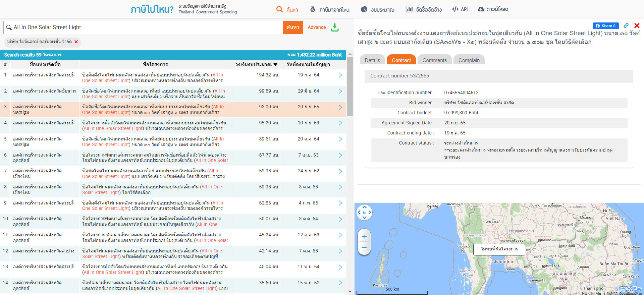Expand row 1 details with chevron arrow

point(340,75)
